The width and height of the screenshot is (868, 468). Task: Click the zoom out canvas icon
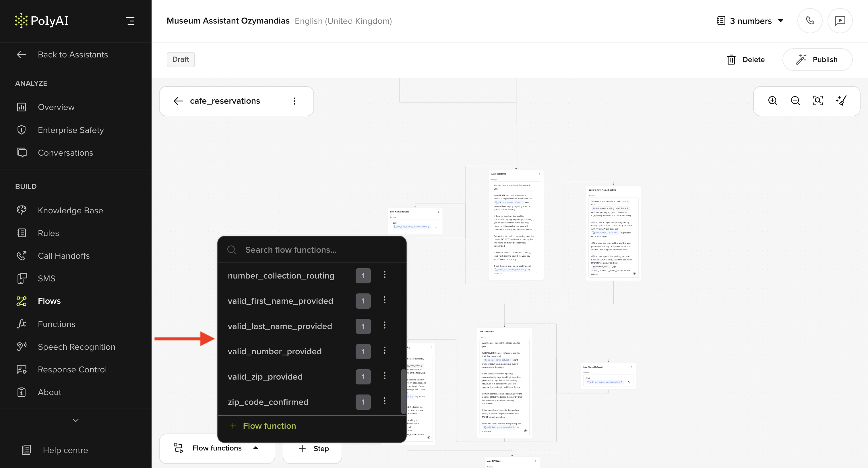[795, 101]
